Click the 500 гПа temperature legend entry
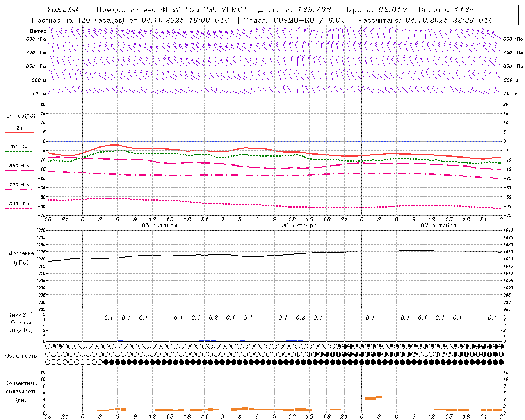 (19, 204)
